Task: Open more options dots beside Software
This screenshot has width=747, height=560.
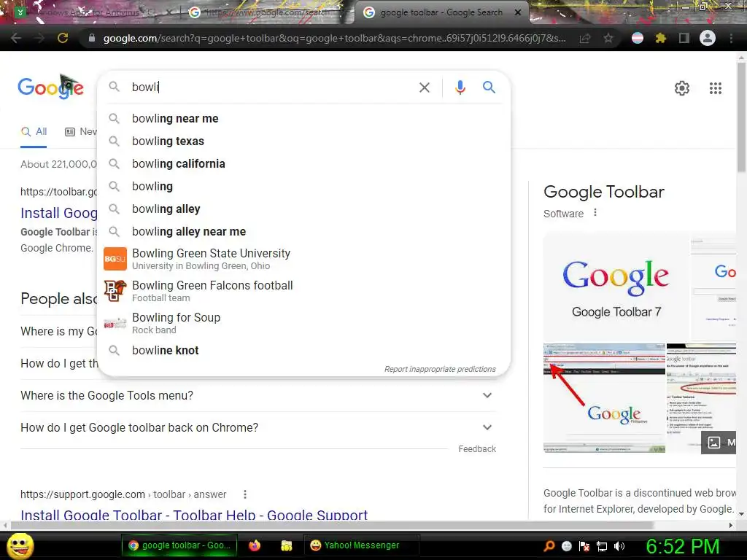Action: tap(595, 213)
